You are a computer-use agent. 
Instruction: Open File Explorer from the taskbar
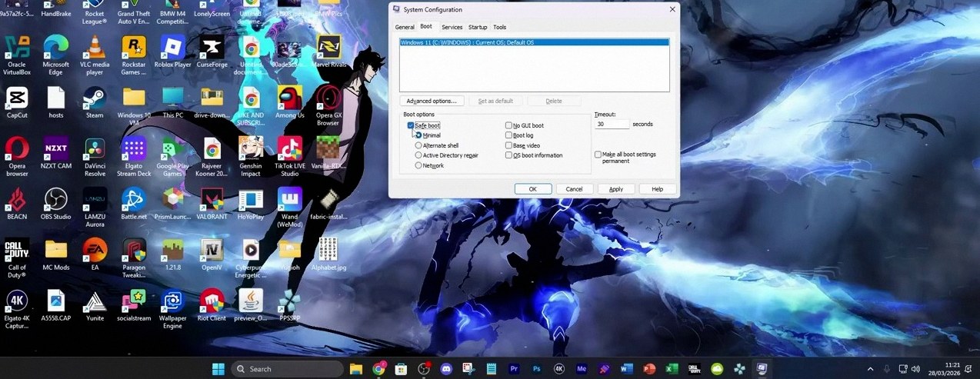click(356, 369)
